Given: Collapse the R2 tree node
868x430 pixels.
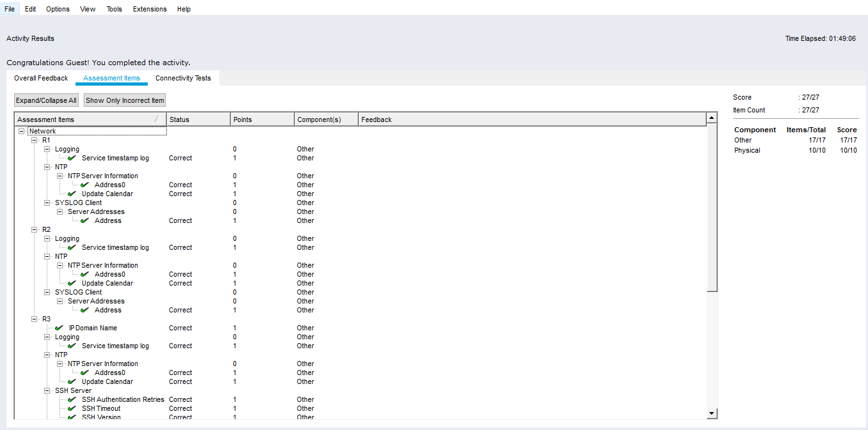Looking at the screenshot, I should 35,229.
